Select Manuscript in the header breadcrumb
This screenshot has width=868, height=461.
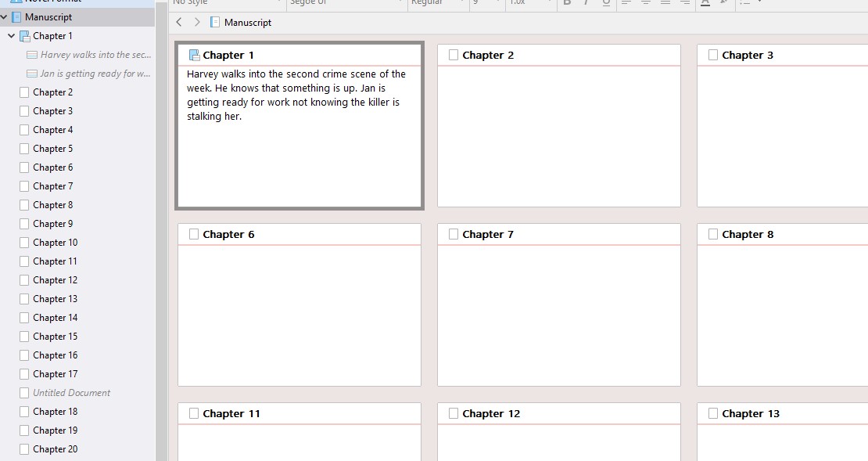247,23
